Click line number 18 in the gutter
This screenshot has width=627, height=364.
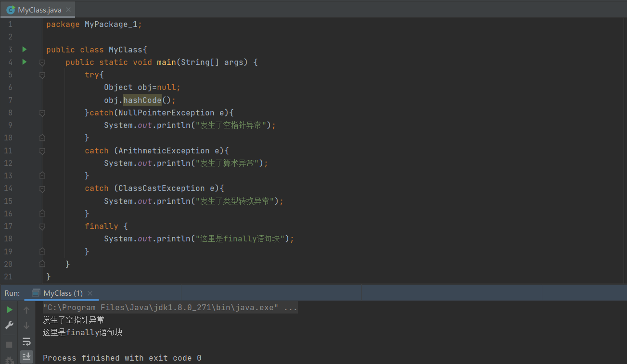[8, 238]
